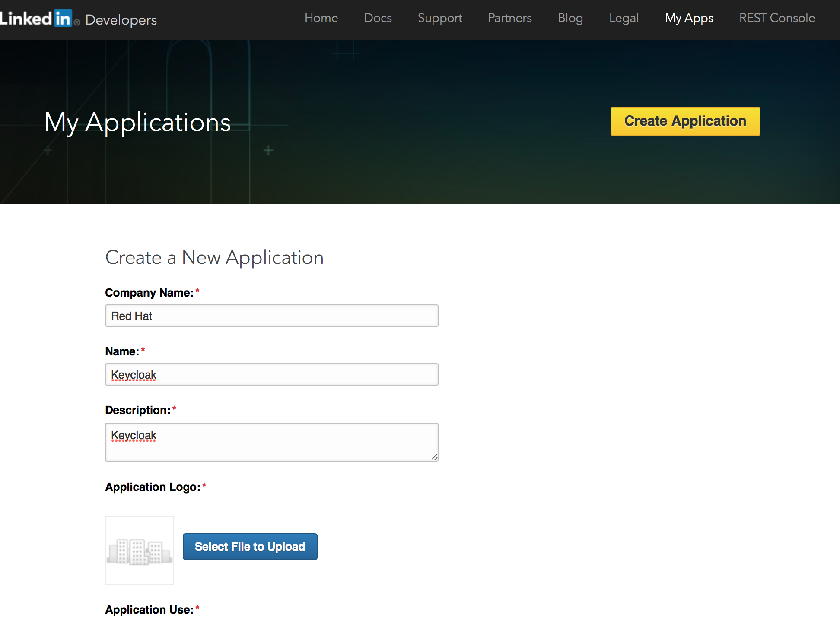The width and height of the screenshot is (840, 617).
Task: Click inside the Name text field
Action: pos(271,374)
